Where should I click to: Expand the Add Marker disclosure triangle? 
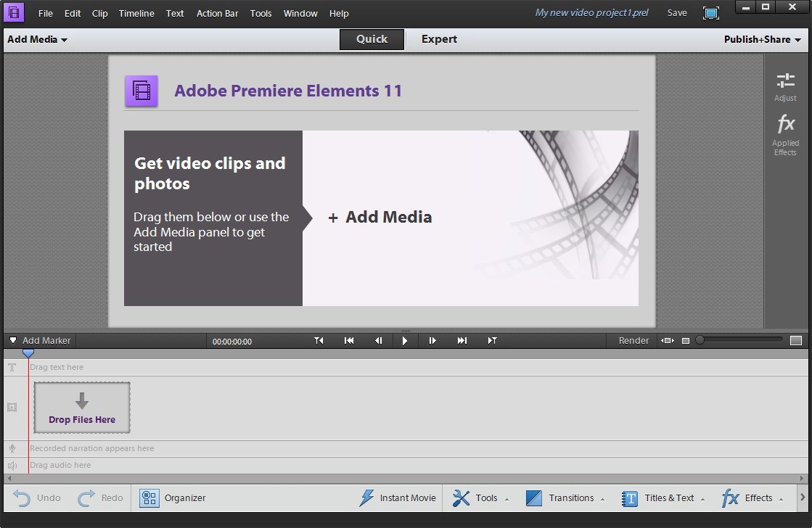point(12,340)
